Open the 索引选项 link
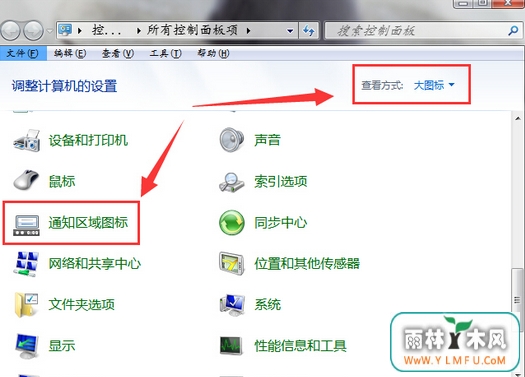This screenshot has width=525, height=377. pos(281,181)
